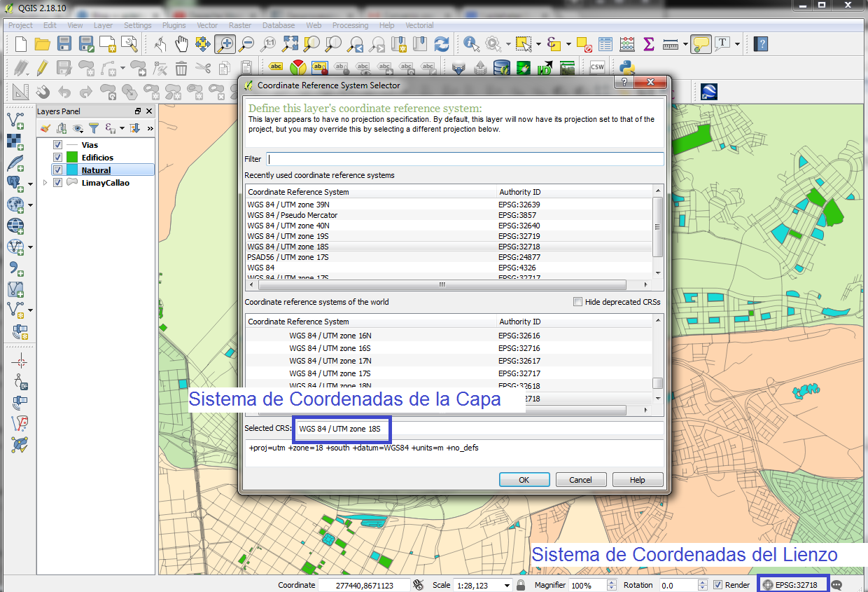The width and height of the screenshot is (868, 592).
Task: Click the Filter input field
Action: coord(465,159)
